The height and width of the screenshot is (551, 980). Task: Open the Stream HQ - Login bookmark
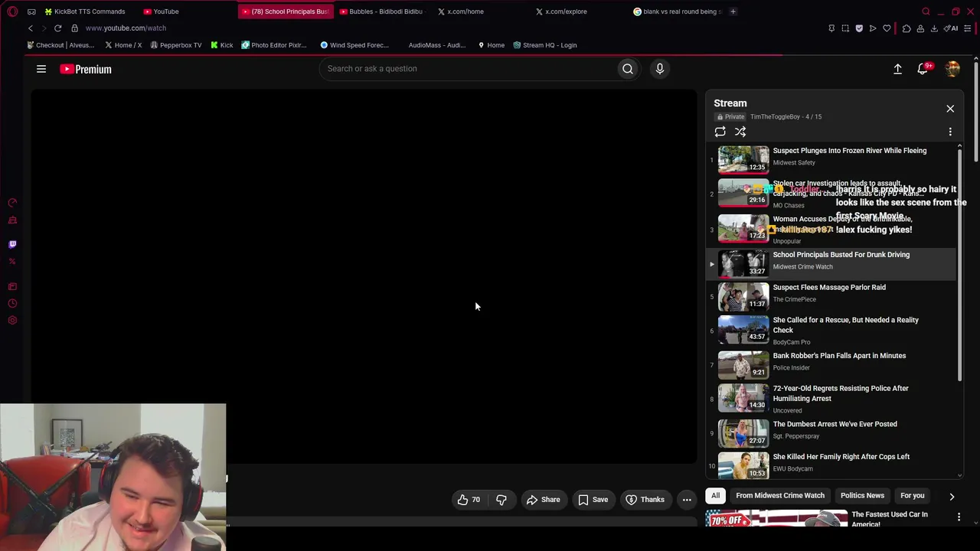(545, 45)
